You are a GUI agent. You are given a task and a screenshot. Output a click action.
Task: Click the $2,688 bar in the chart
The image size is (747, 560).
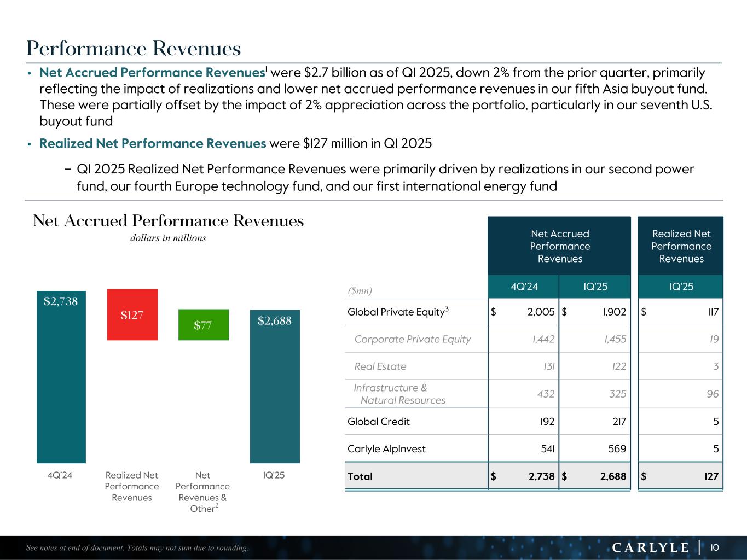point(275,387)
